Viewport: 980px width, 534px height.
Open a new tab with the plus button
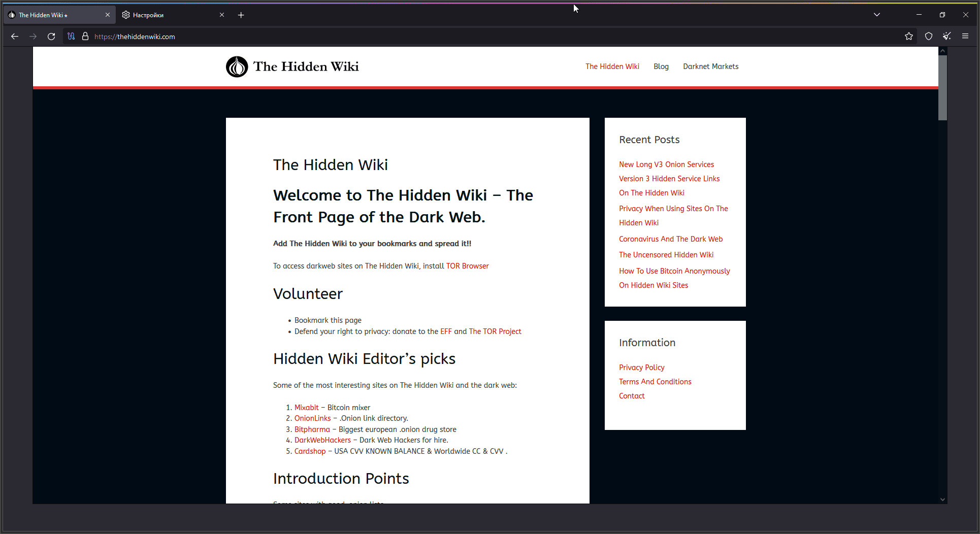[241, 15]
